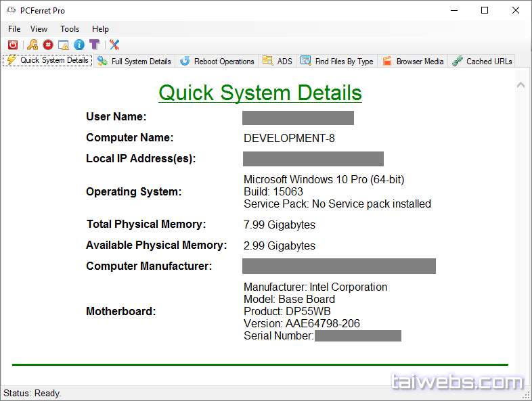Open the Tools menu

coord(70,29)
